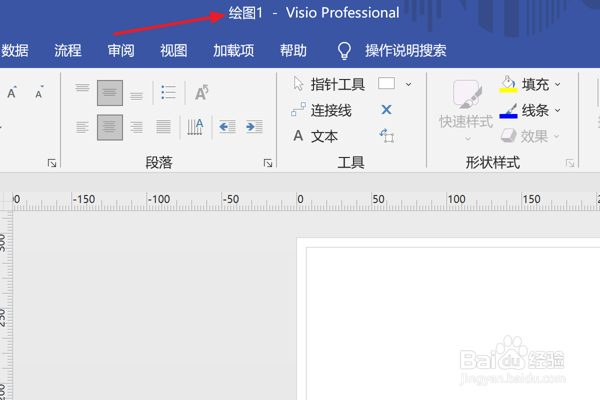Click the horizontal ruler
This screenshot has width=600, height=400.
click(x=306, y=201)
